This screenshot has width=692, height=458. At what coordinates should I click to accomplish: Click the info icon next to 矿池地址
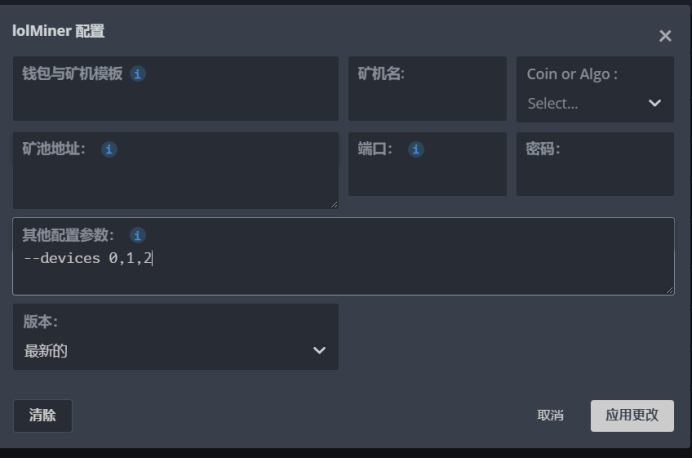(109, 149)
